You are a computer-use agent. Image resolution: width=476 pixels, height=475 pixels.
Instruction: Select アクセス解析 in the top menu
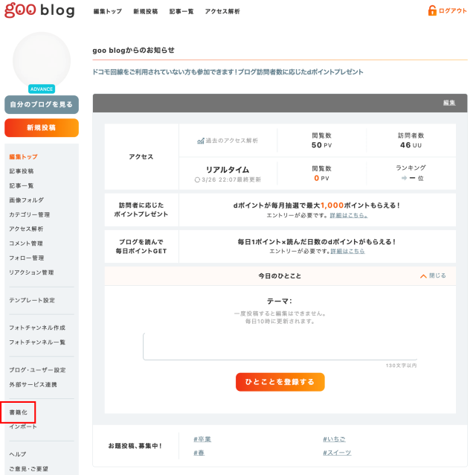[x=222, y=12]
